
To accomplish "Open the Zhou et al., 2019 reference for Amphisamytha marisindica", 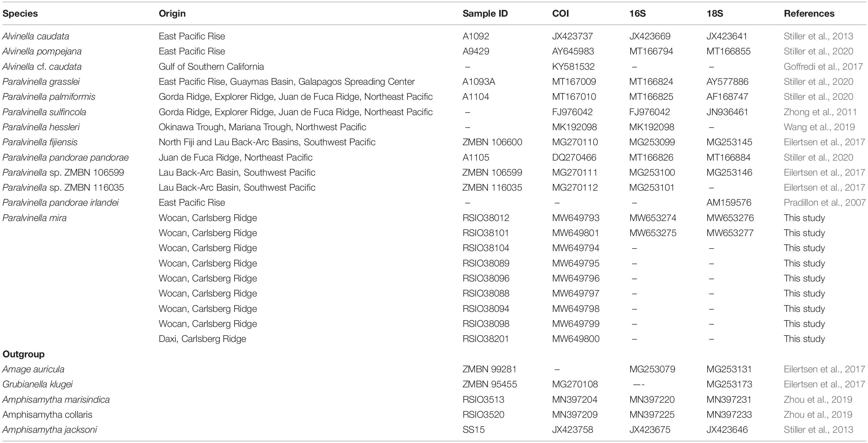I will pyautogui.click(x=818, y=399).
